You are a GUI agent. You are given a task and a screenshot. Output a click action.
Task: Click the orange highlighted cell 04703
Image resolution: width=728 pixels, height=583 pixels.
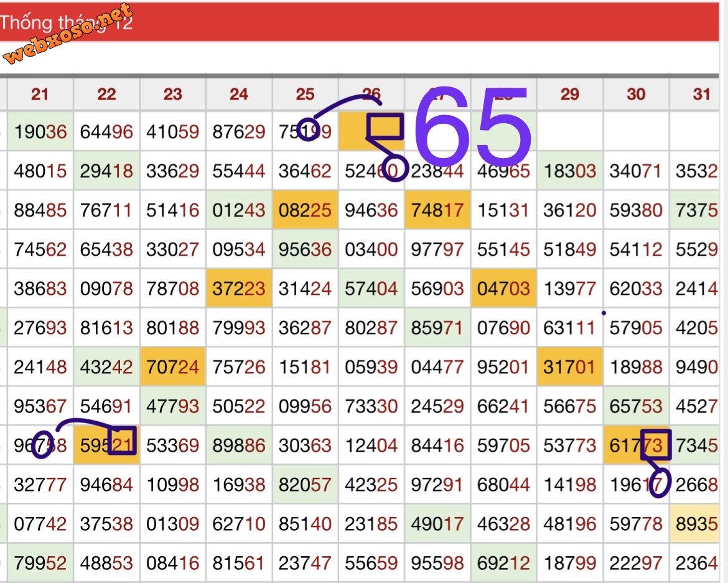(x=503, y=289)
